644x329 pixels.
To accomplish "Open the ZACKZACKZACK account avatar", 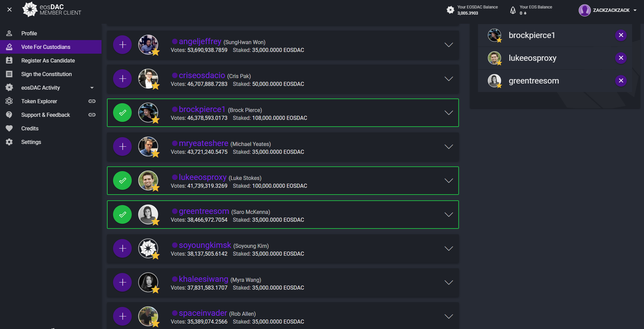I will [x=585, y=10].
